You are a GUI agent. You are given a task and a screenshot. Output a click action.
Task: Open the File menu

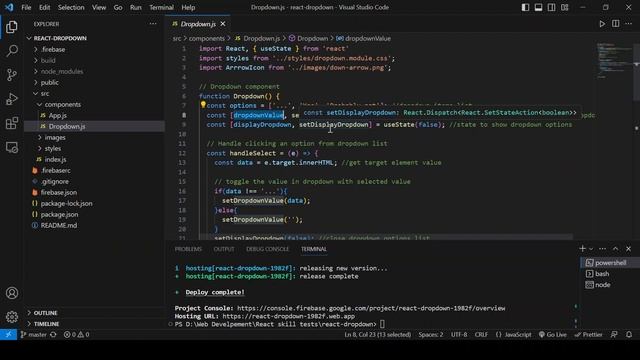pyautogui.click(x=26, y=7)
